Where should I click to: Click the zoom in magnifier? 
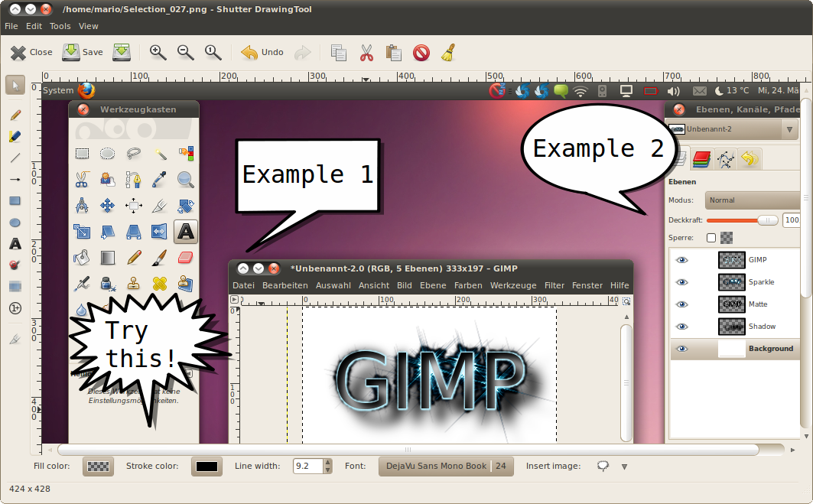pos(158,52)
